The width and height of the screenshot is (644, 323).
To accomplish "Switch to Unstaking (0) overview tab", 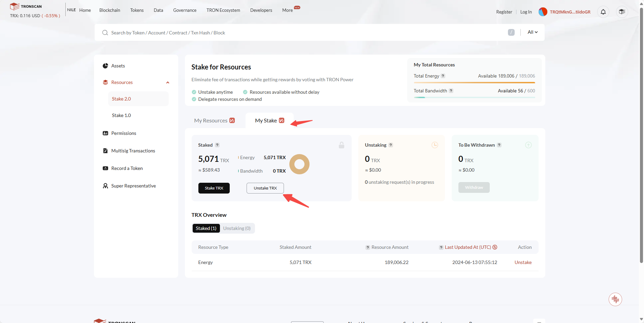I will point(237,228).
